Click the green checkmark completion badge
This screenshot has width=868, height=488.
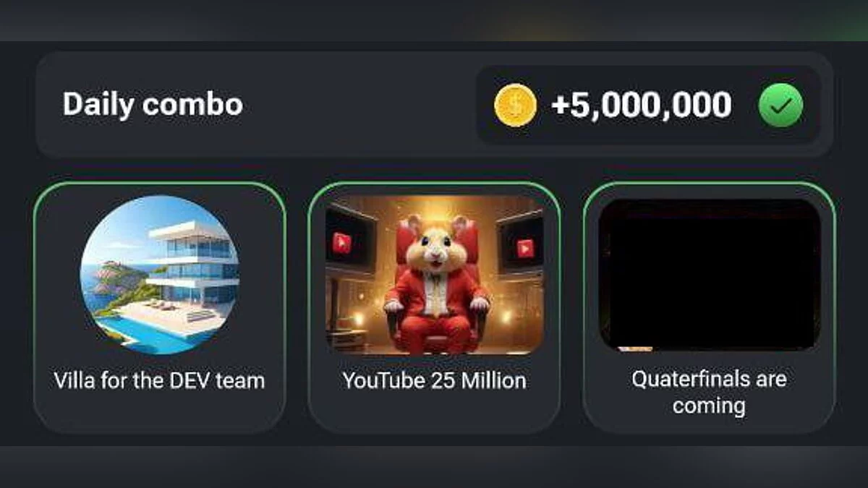(780, 106)
